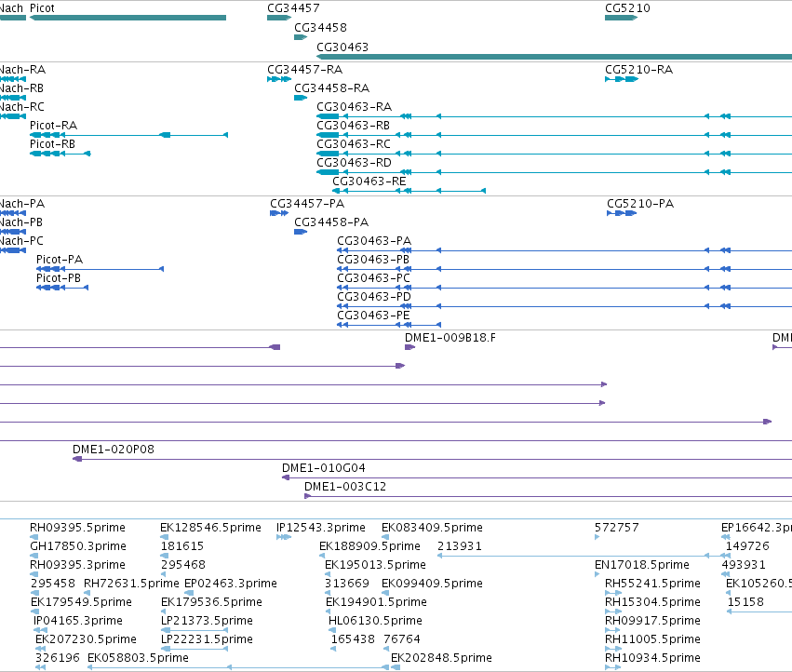Select feature 326196
The height and width of the screenshot is (672, 792).
tap(58, 658)
